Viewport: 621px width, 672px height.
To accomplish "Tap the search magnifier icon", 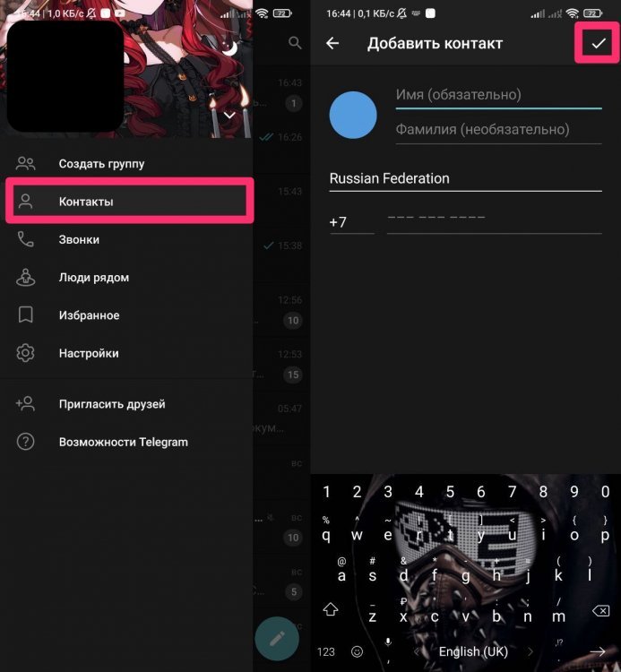I will click(295, 43).
